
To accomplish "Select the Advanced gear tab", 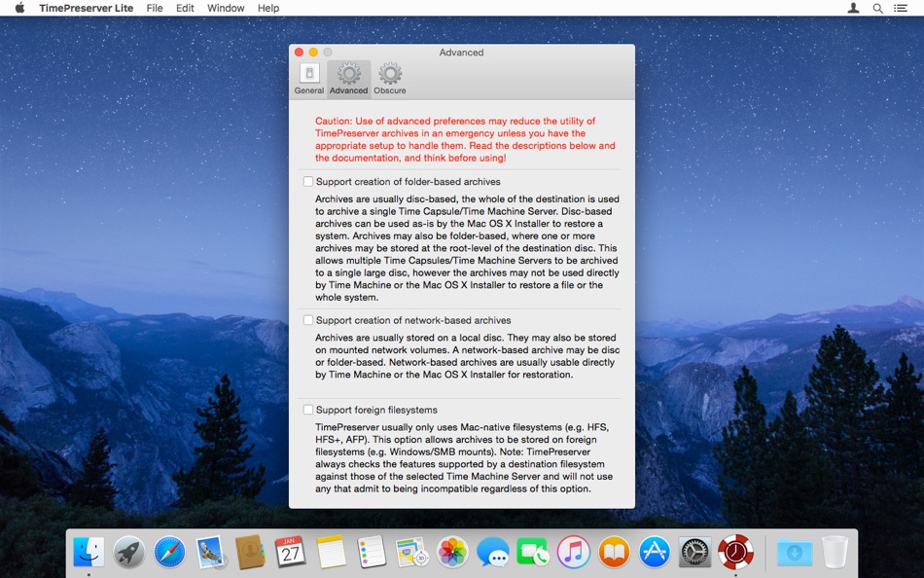I will (x=349, y=79).
